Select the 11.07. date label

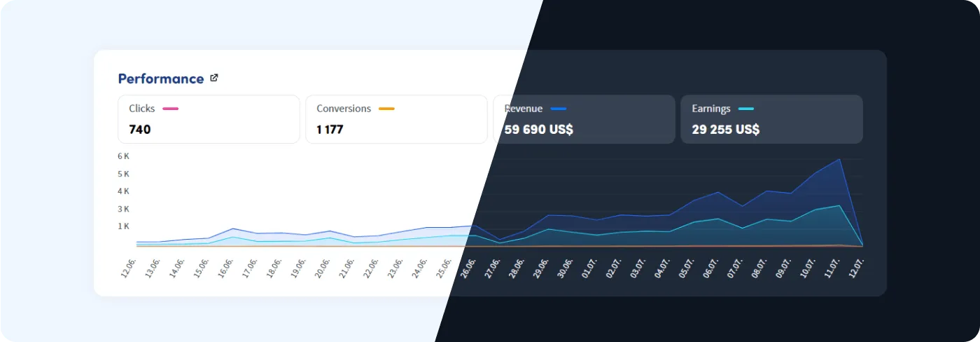(832, 267)
